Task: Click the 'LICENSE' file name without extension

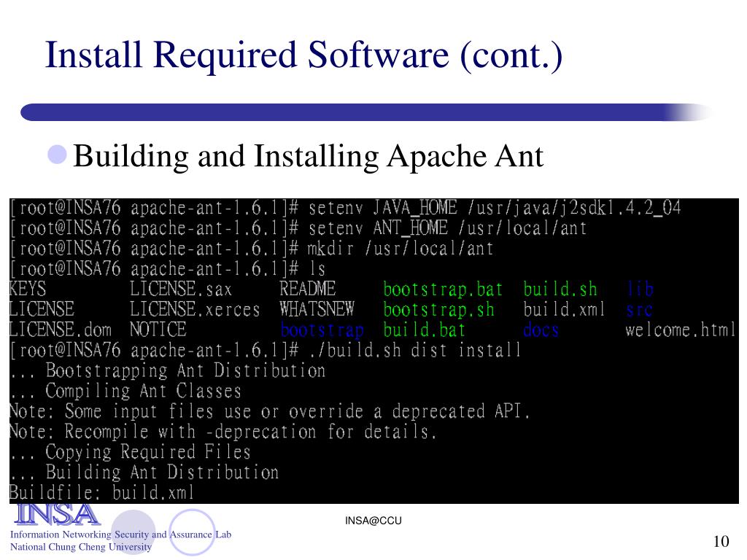Action: coord(42,309)
